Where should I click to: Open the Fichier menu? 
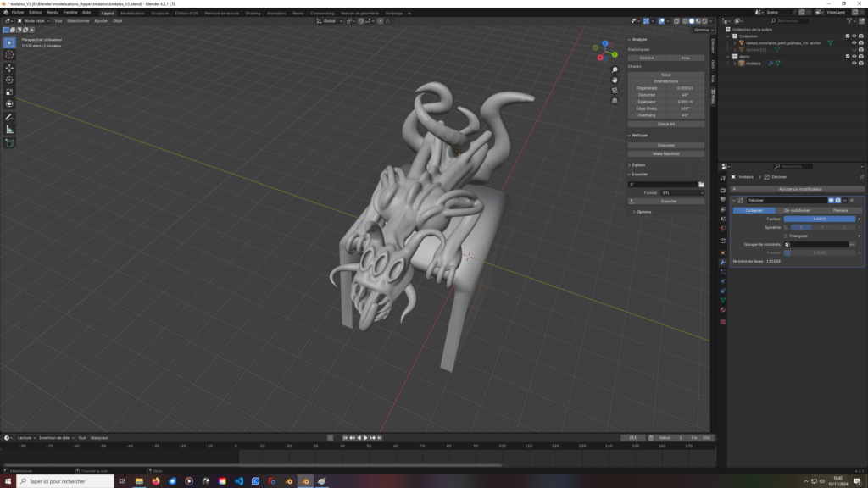click(18, 12)
